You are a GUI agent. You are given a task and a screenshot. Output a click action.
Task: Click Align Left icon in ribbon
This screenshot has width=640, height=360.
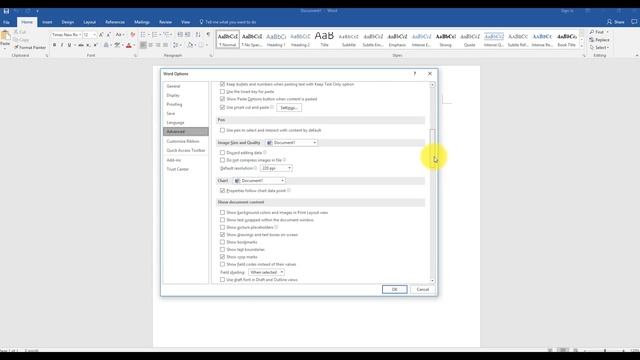(x=143, y=45)
